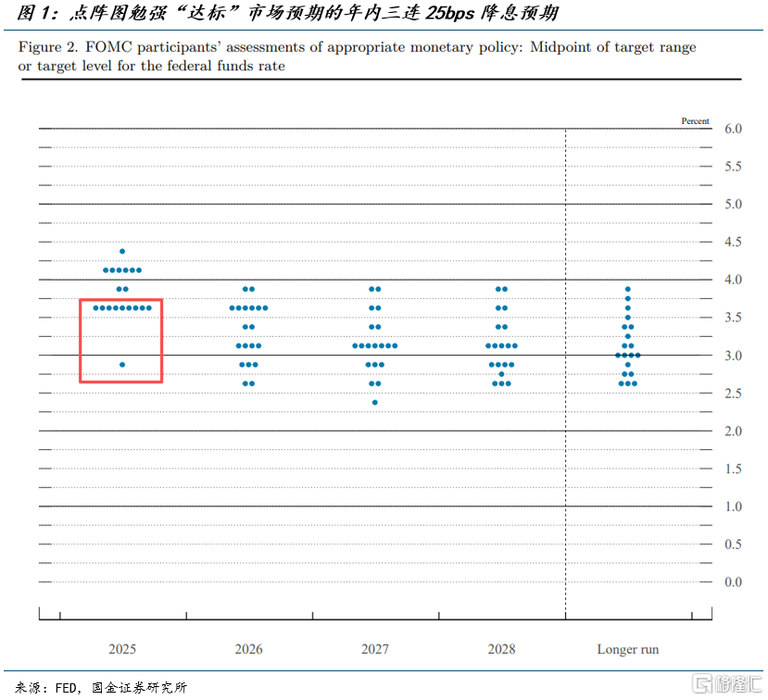
Task: Click the single 2025 dot at 4.375
Action: tap(122, 251)
